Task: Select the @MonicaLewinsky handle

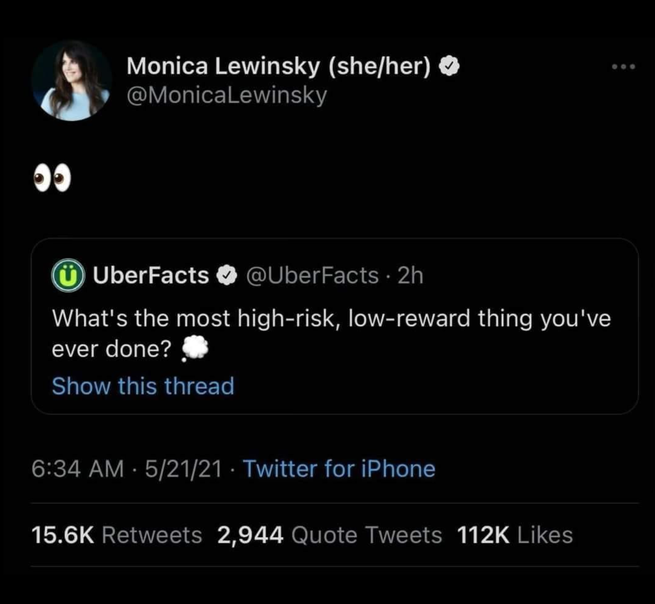Action: (227, 96)
